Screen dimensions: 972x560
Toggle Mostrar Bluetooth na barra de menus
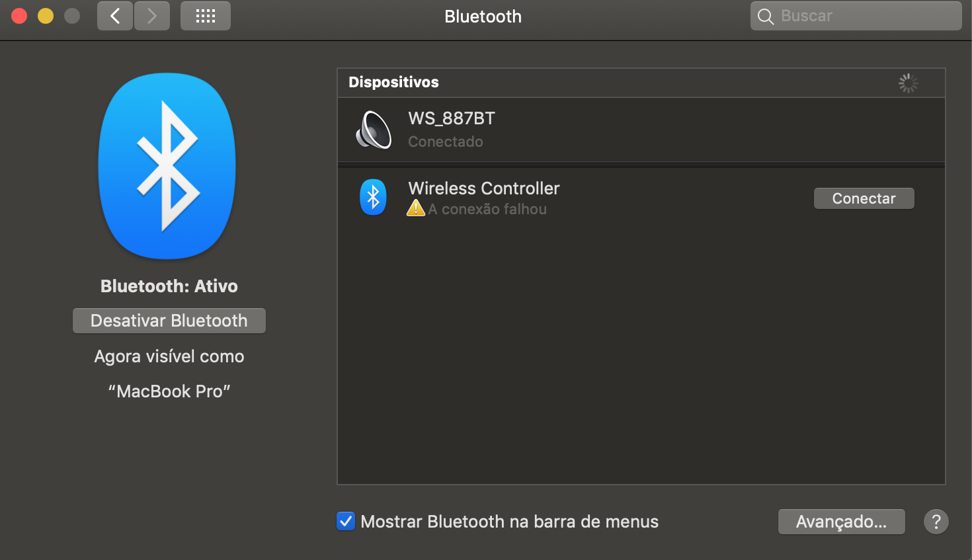coord(346,522)
